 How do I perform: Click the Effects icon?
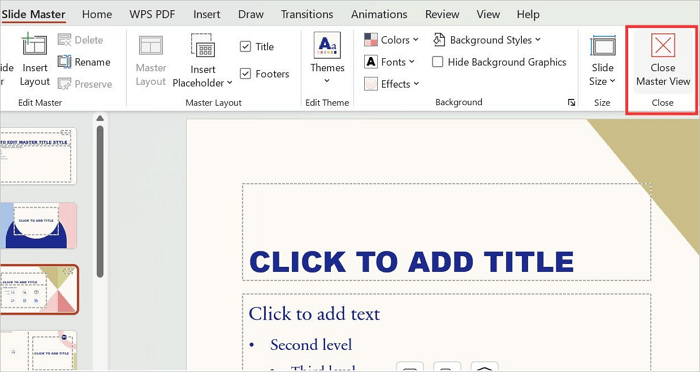pos(371,84)
